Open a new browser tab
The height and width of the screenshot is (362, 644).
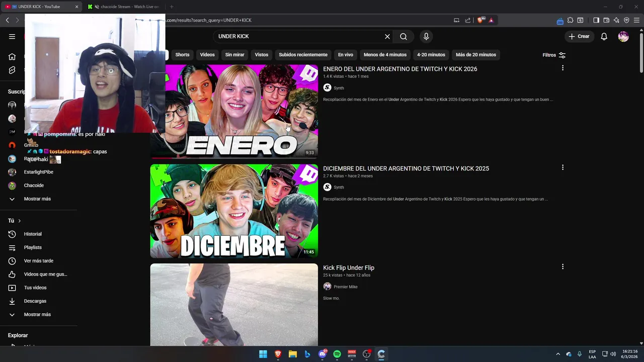pyautogui.click(x=172, y=7)
